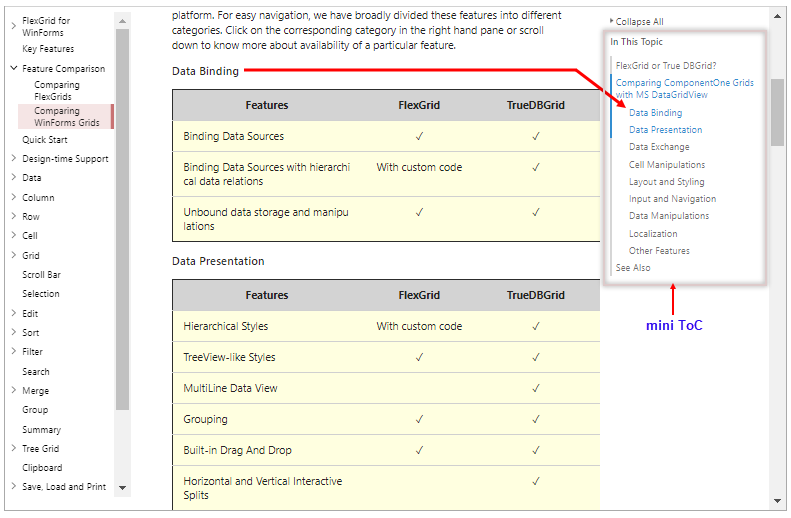The image size is (791, 518).
Task: Expand the Filter tree node arrow
Action: coord(14,351)
